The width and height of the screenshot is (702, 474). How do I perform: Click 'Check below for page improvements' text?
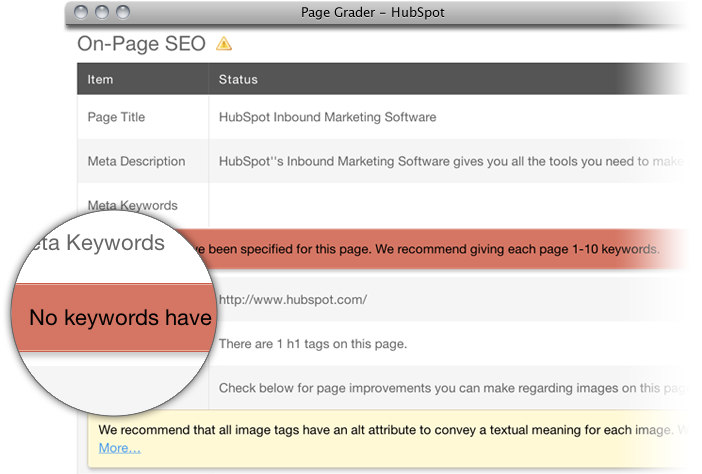pos(451,388)
